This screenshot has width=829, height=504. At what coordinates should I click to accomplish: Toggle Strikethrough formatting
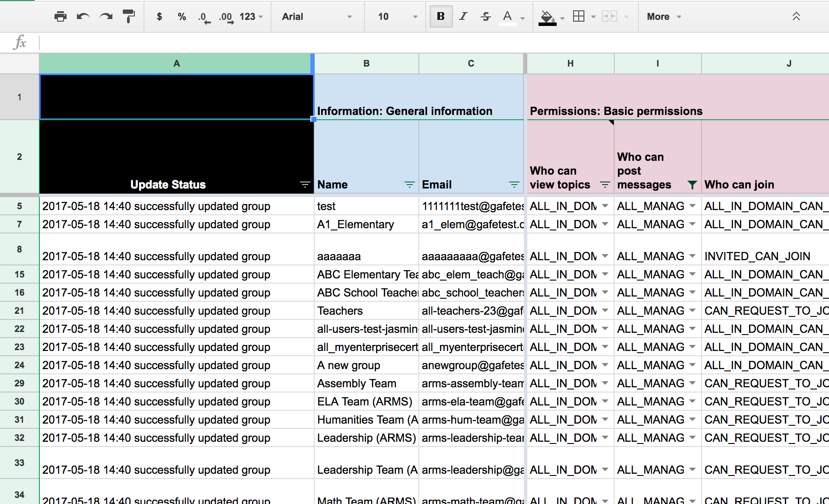485,17
